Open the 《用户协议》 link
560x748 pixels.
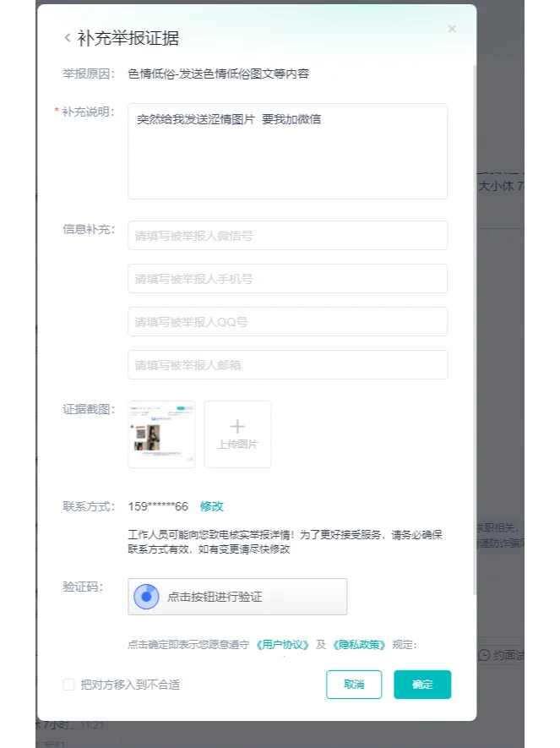(283, 645)
